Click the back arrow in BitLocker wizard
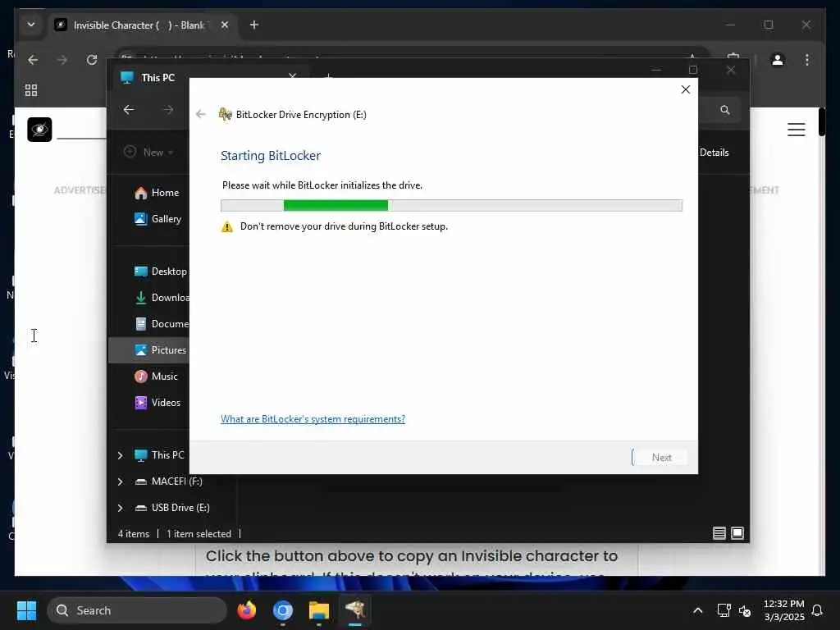 [x=201, y=114]
